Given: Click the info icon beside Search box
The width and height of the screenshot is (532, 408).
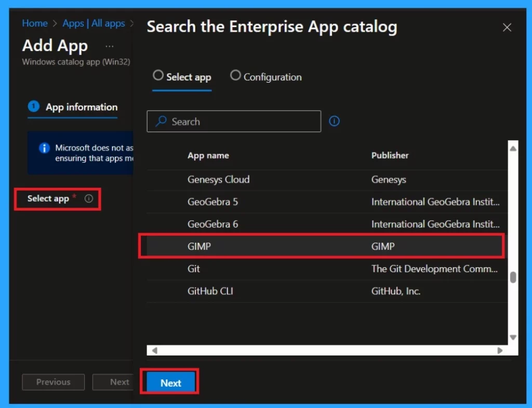Looking at the screenshot, I should [x=334, y=121].
